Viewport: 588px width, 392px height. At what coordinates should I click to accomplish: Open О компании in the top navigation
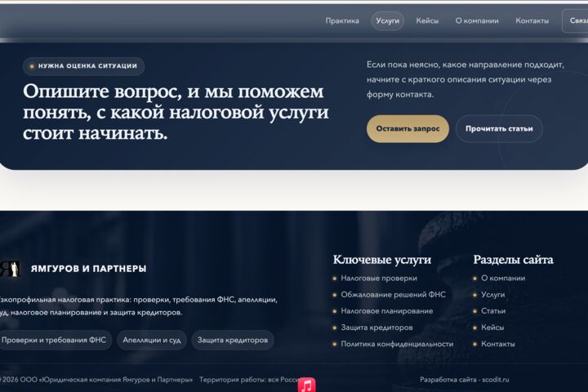477,21
